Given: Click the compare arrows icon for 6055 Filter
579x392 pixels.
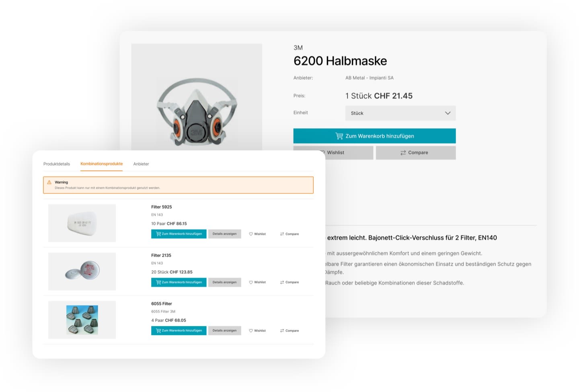Looking at the screenshot, I should pos(282,331).
